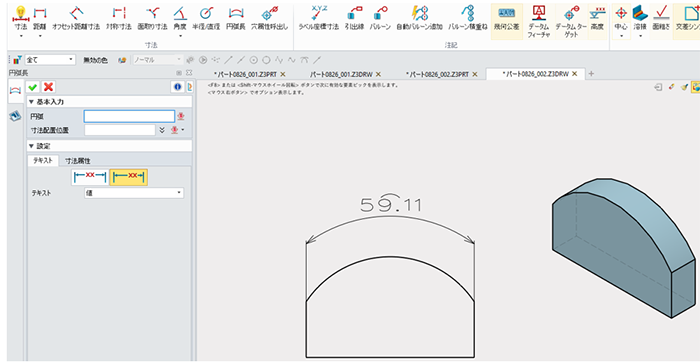Select the 中心 center mark tool
Viewport: 700px width, 362px height.
[621, 17]
